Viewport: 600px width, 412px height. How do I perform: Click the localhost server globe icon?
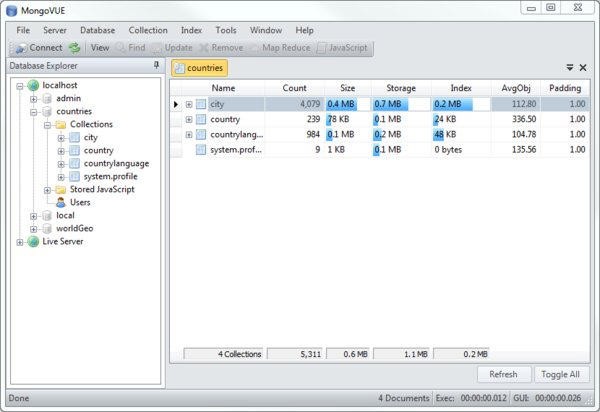click(x=33, y=85)
